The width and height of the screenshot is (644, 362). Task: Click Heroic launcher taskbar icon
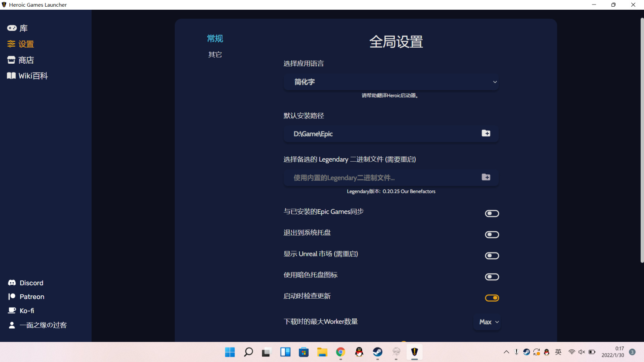(x=414, y=352)
